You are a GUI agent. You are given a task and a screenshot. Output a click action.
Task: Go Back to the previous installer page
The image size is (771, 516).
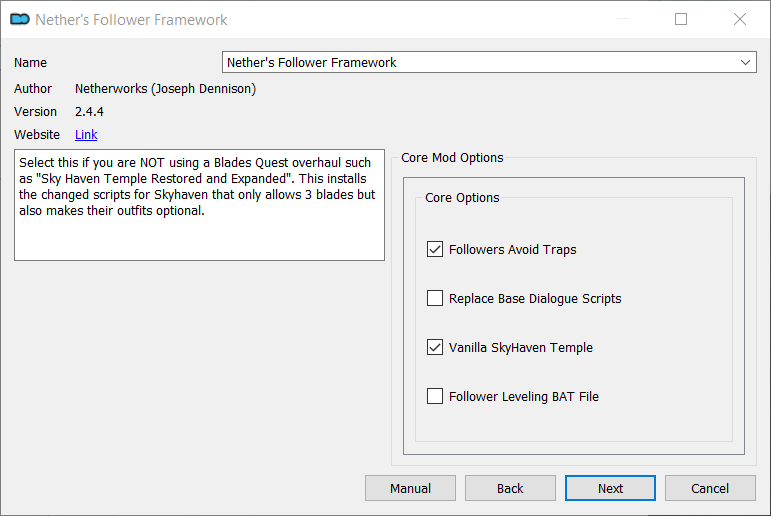[x=510, y=488]
